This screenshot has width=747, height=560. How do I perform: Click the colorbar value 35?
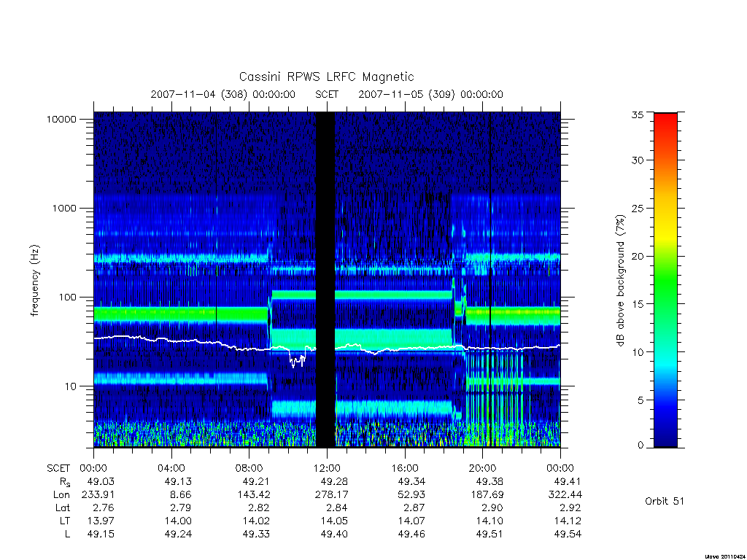pyautogui.click(x=637, y=114)
